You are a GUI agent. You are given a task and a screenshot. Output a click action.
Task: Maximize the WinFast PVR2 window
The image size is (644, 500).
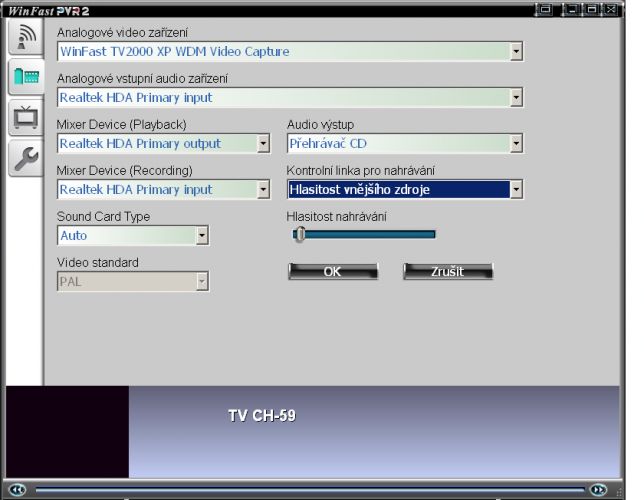tap(591, 9)
